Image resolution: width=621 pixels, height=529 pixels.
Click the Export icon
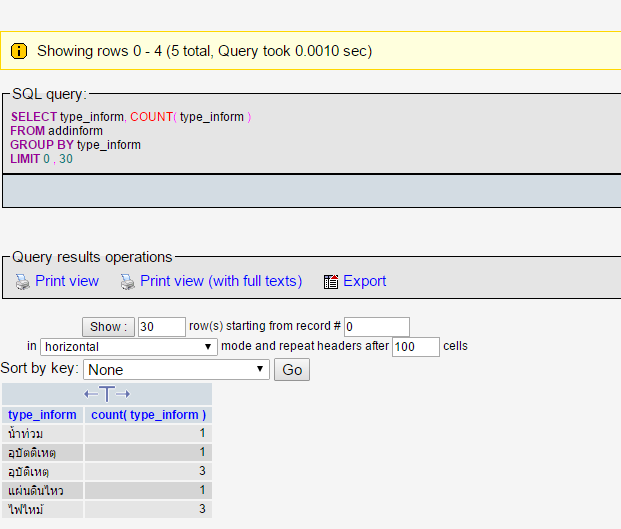331,282
